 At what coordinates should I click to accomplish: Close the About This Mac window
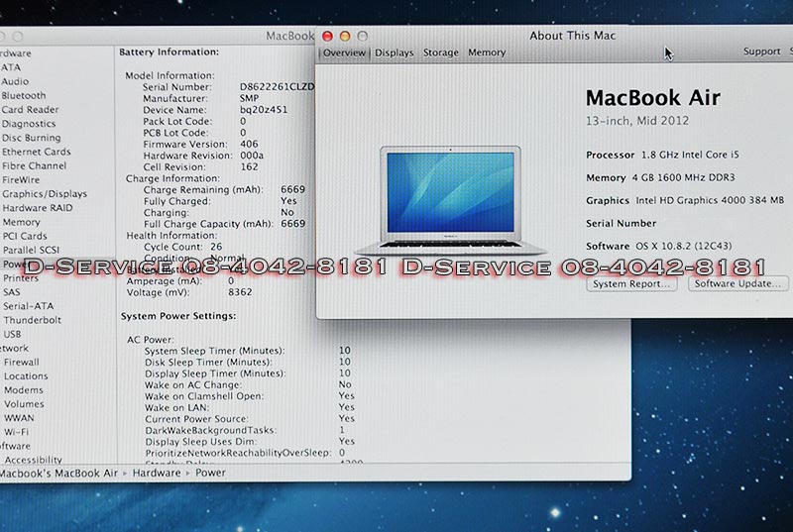[328, 36]
